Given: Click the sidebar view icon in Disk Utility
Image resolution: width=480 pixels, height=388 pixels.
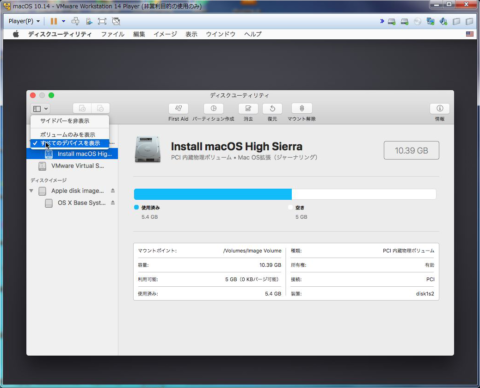Looking at the screenshot, I should point(37,109).
